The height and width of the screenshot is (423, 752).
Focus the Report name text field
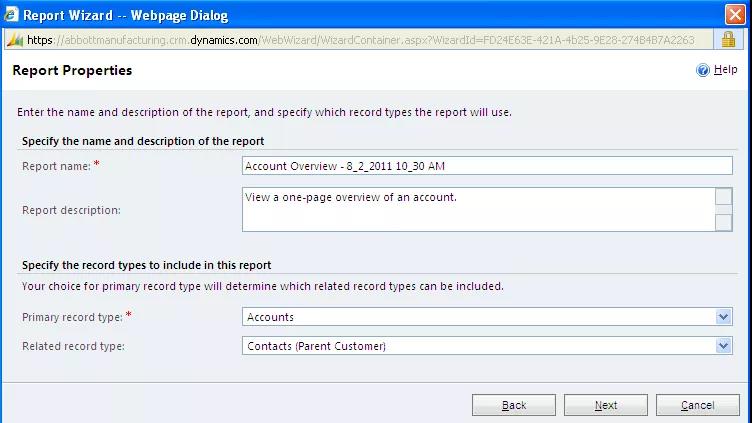[x=487, y=166]
